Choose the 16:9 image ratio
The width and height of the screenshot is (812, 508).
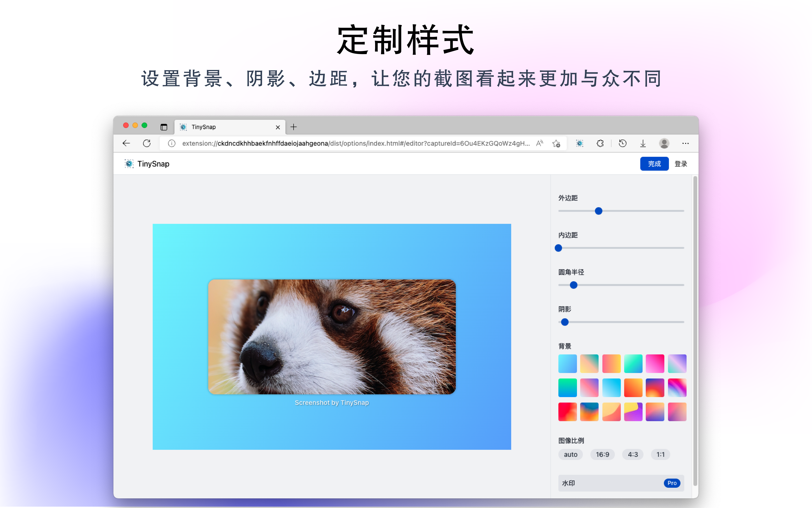(x=602, y=455)
